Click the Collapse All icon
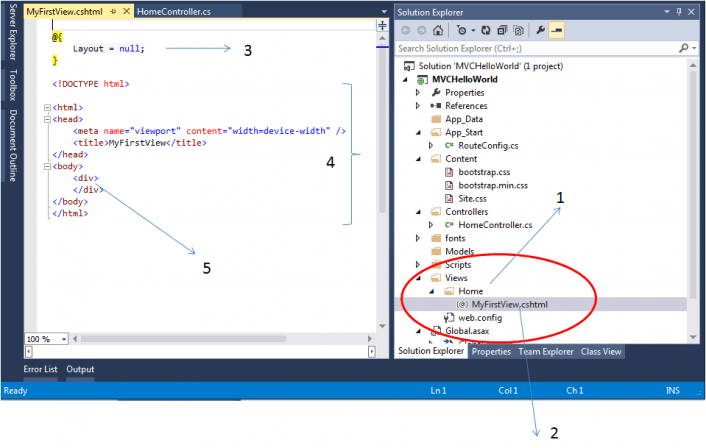The height and width of the screenshot is (448, 706). [502, 30]
